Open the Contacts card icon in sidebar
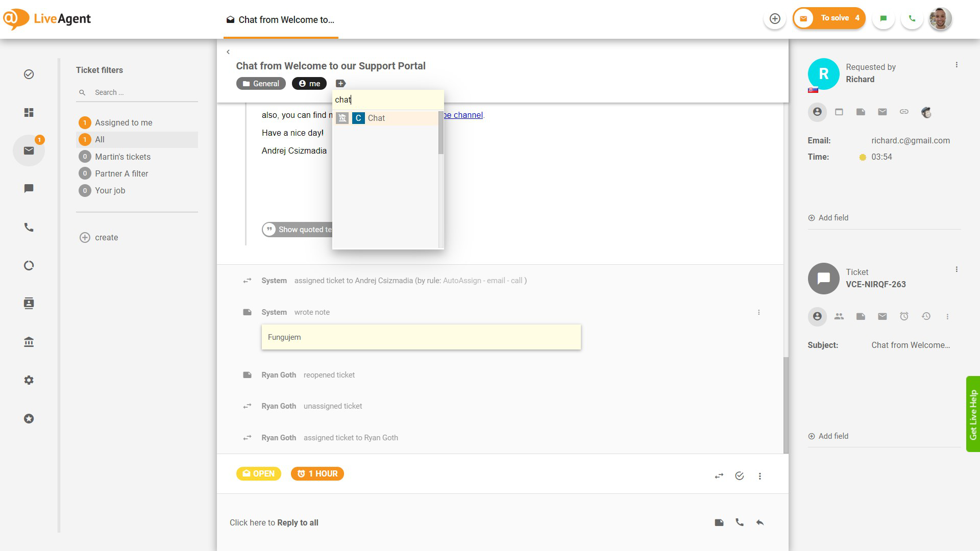Viewport: 980px width, 551px height. (29, 303)
